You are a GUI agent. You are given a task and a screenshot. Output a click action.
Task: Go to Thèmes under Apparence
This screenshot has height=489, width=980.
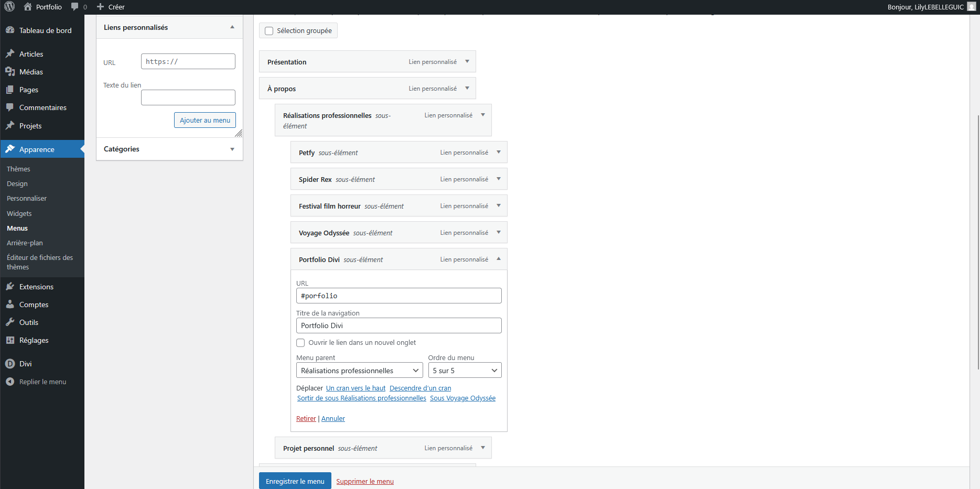[x=18, y=169]
